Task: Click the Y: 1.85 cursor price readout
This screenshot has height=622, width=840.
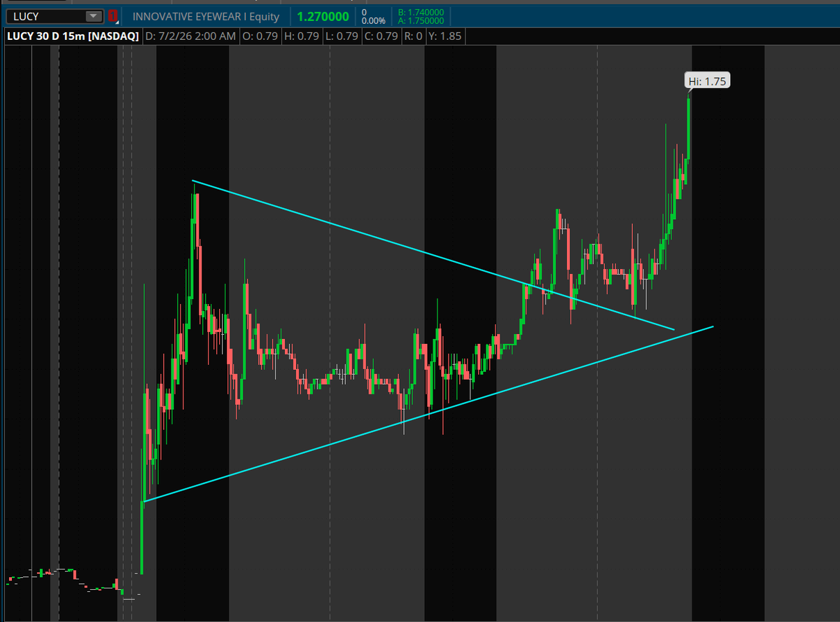Action: (445, 36)
